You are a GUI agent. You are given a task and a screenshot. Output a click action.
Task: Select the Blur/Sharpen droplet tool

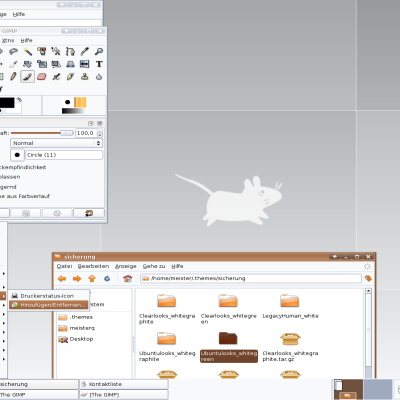click(x=99, y=77)
